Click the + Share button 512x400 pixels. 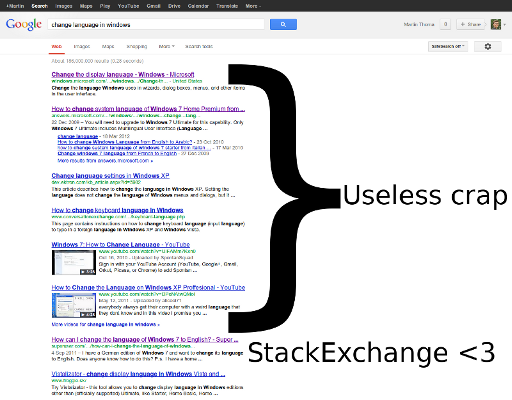tap(470, 24)
